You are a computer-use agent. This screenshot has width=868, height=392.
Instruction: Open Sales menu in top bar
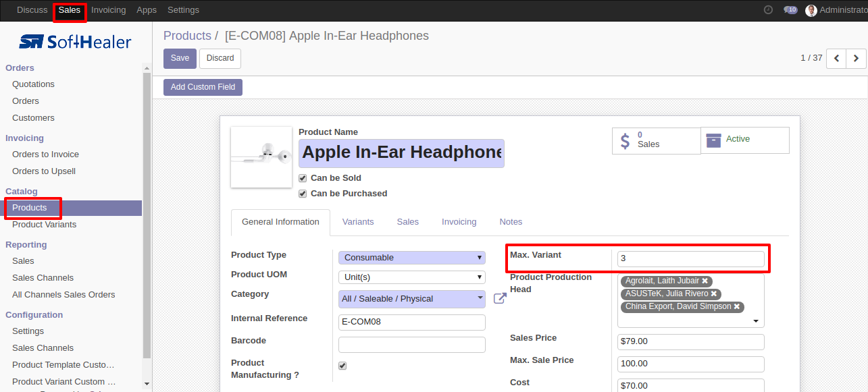(x=70, y=10)
